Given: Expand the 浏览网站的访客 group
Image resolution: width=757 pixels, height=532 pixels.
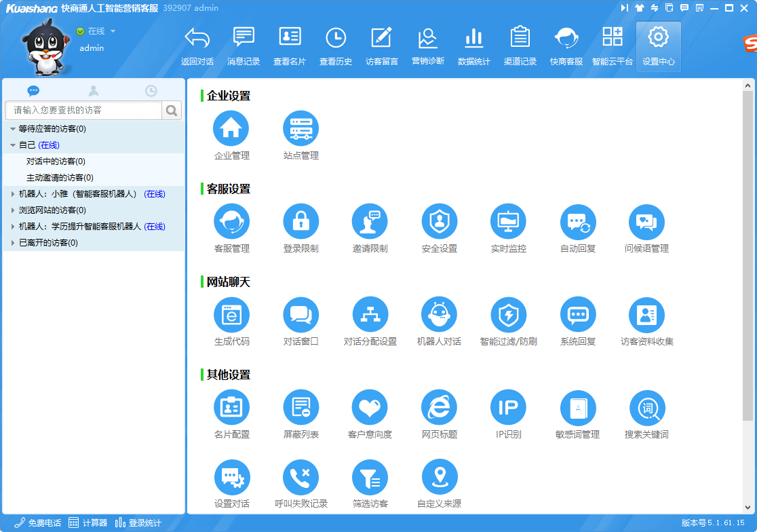Looking at the screenshot, I should [x=13, y=210].
